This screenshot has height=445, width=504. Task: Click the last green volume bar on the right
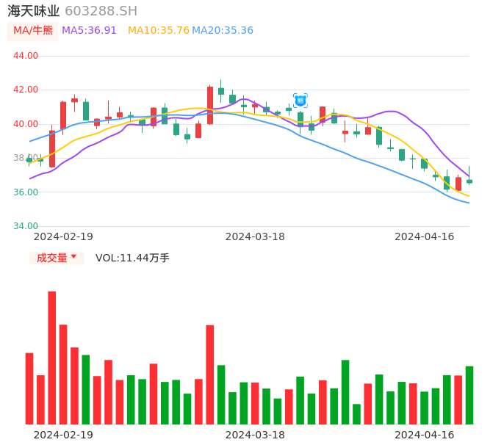[x=469, y=395]
